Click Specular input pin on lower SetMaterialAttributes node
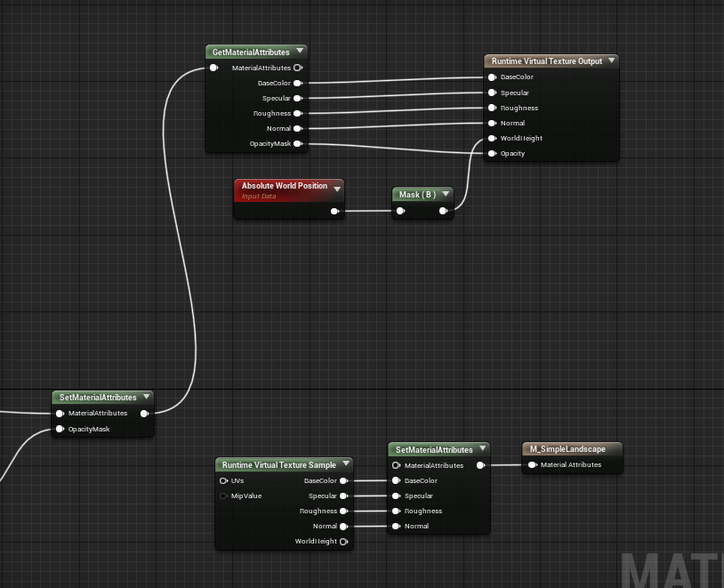 click(x=396, y=496)
